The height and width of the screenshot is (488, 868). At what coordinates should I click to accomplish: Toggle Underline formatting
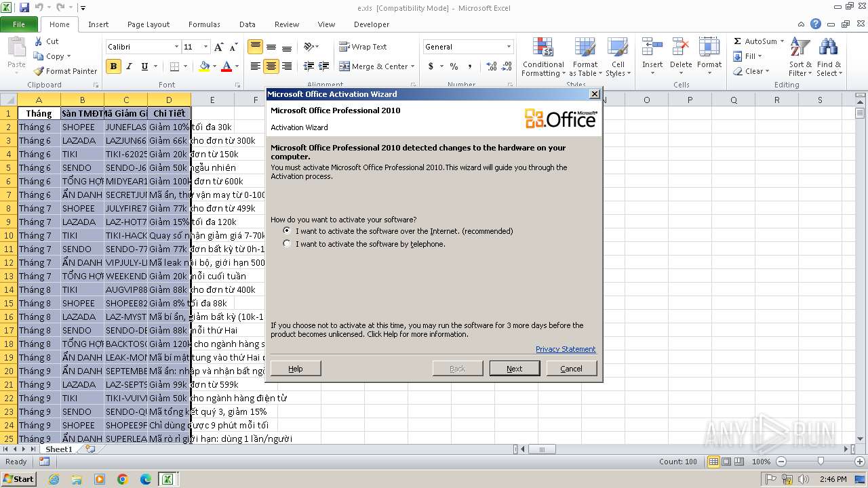(x=144, y=66)
